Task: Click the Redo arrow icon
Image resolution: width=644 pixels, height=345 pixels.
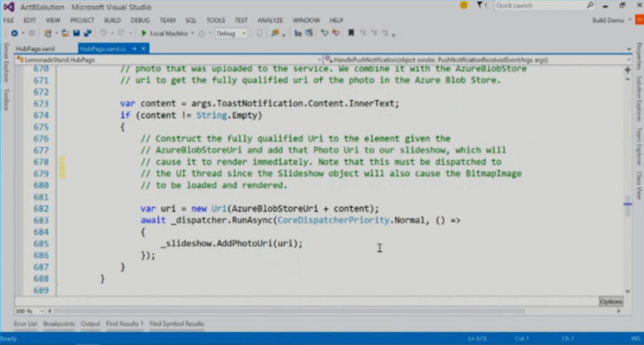Action: tap(121, 33)
